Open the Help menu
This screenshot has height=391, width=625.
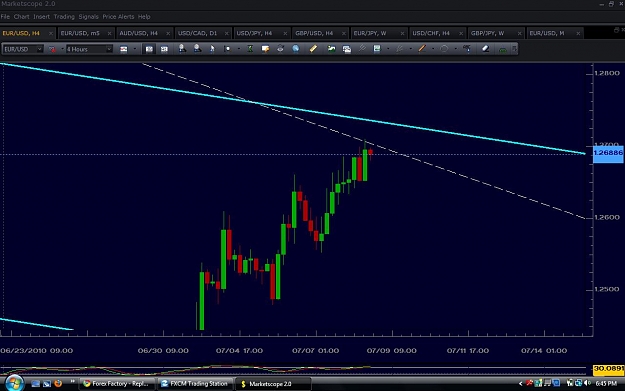pyautogui.click(x=144, y=17)
